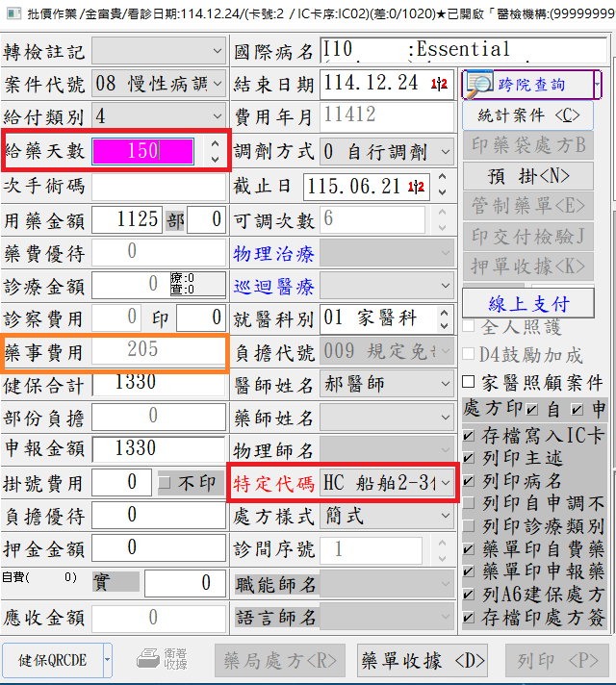Open calendar icon beside 截止日
Image resolution: width=616 pixels, height=685 pixels.
(x=418, y=186)
